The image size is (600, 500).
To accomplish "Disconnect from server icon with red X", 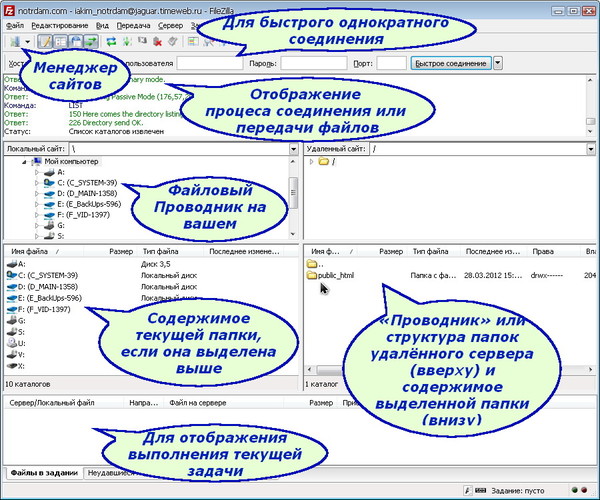I will tap(157, 41).
